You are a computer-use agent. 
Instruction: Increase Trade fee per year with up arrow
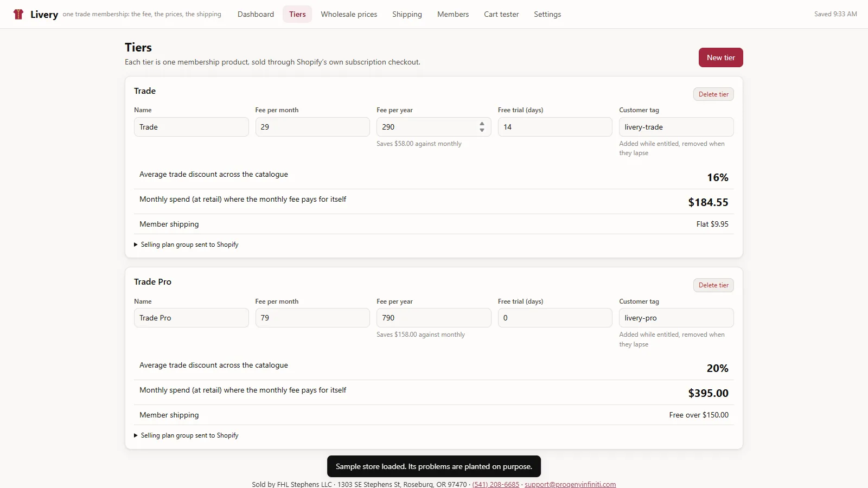pyautogui.click(x=482, y=124)
